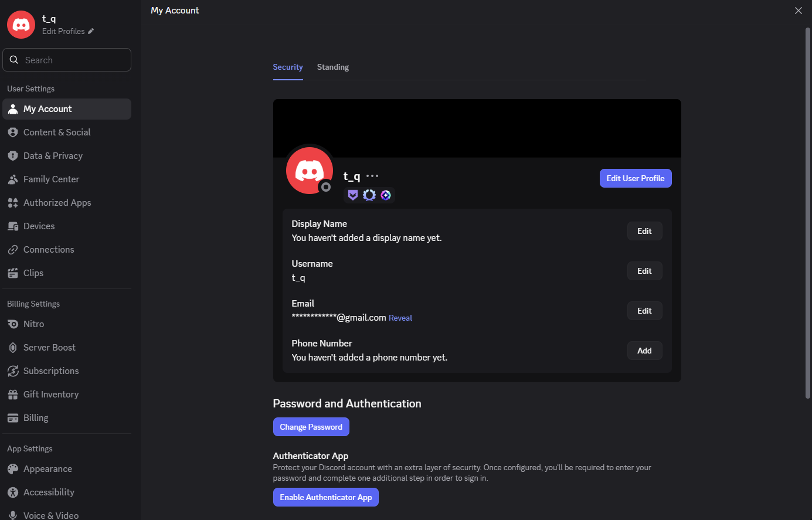
Task: Enable Authenticator App for two-factor security
Action: click(x=325, y=497)
